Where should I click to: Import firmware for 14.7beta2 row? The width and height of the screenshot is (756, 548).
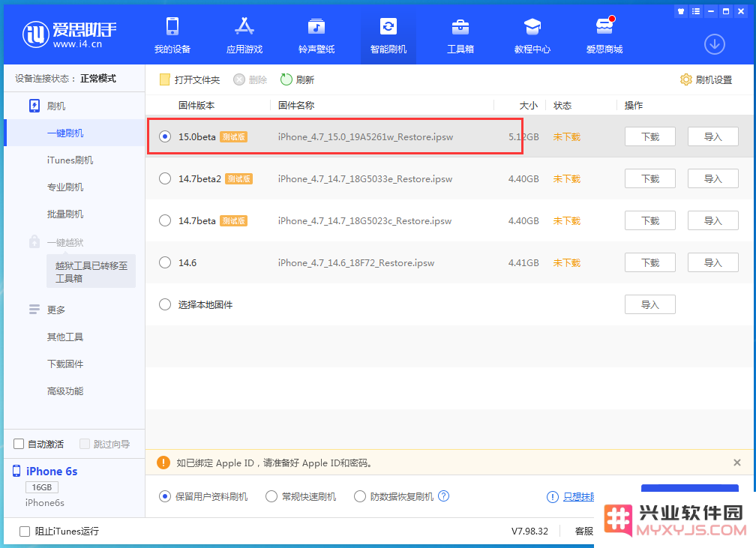[x=712, y=179]
